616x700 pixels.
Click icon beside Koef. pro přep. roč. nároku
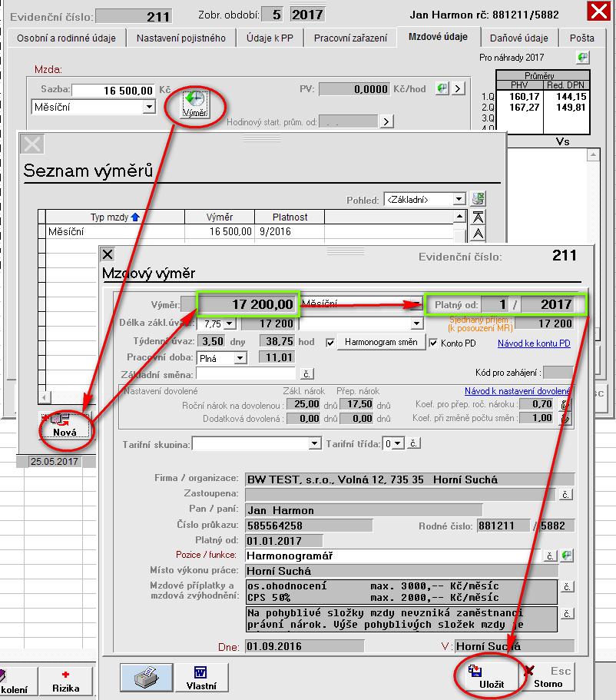(x=565, y=404)
